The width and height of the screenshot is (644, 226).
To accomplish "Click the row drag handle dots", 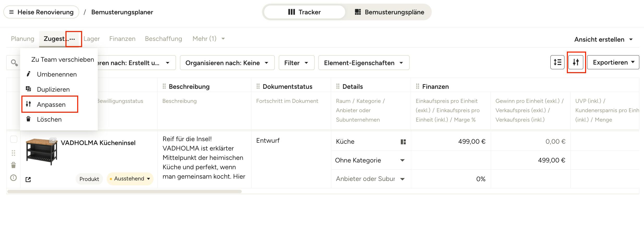I will [x=14, y=153].
